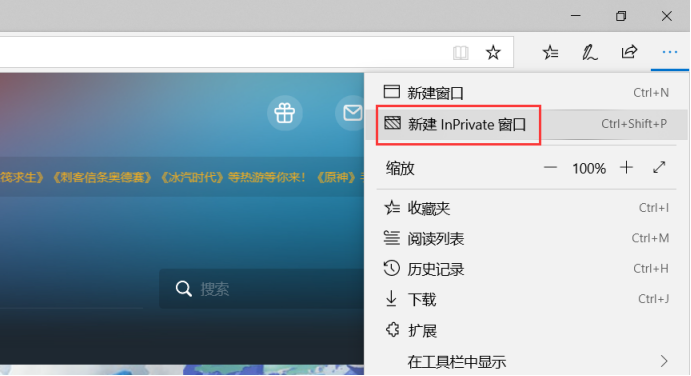Minimize the browser window
Image resolution: width=691 pixels, height=376 pixels.
(x=576, y=16)
